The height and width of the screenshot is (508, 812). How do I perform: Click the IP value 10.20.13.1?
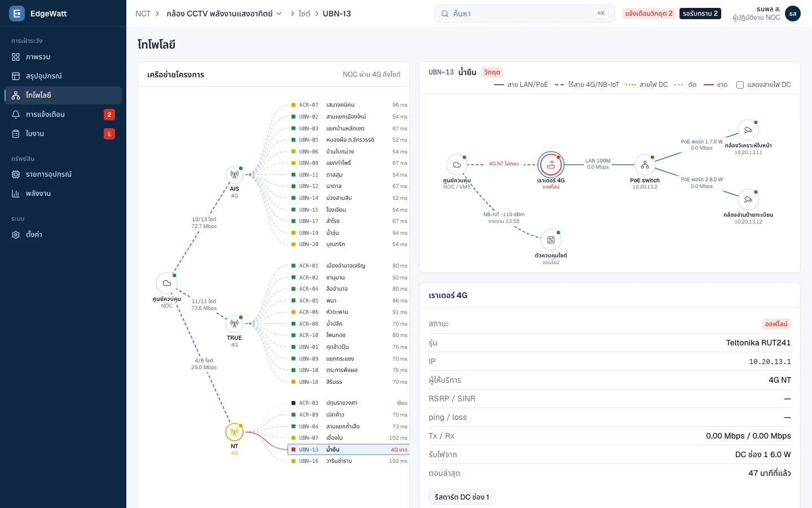pyautogui.click(x=770, y=362)
